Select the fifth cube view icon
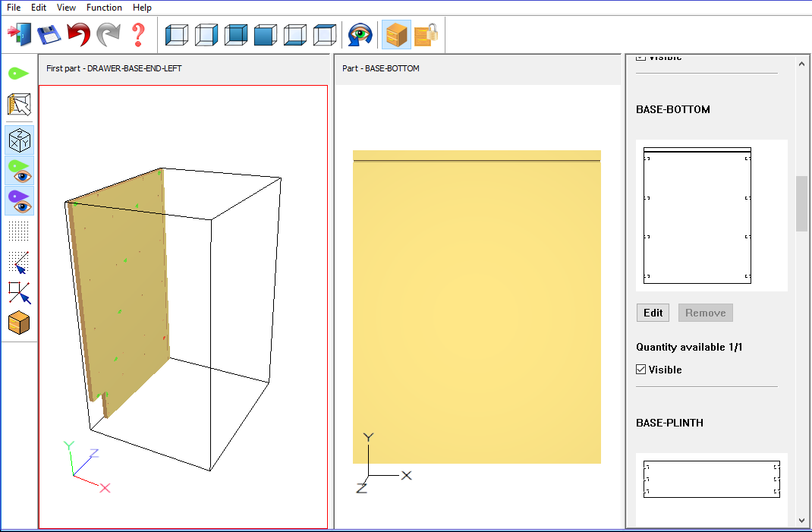This screenshot has width=812, height=532. click(295, 35)
